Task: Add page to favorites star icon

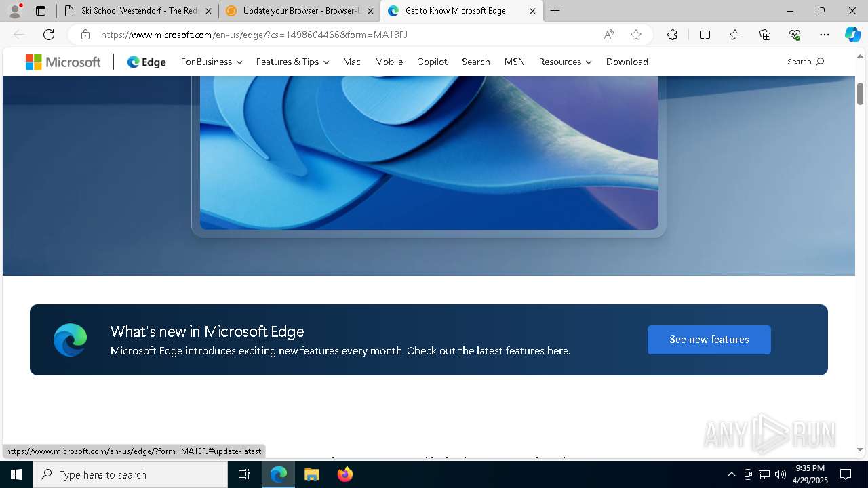Action: point(636,35)
